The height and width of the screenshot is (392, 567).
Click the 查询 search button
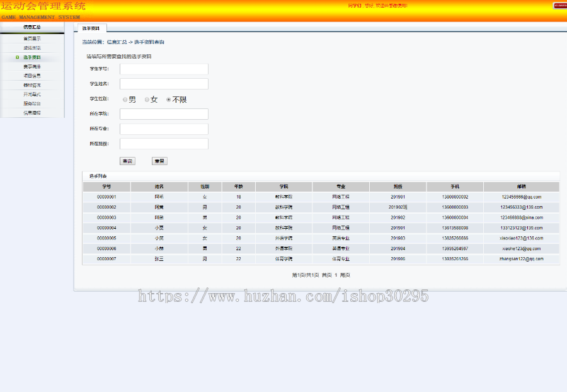(127, 160)
